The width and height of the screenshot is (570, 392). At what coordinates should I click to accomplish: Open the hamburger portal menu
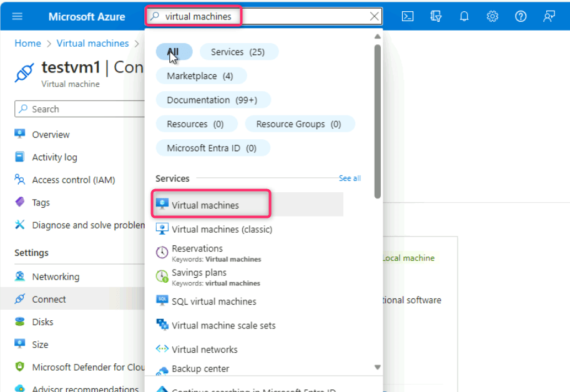17,16
